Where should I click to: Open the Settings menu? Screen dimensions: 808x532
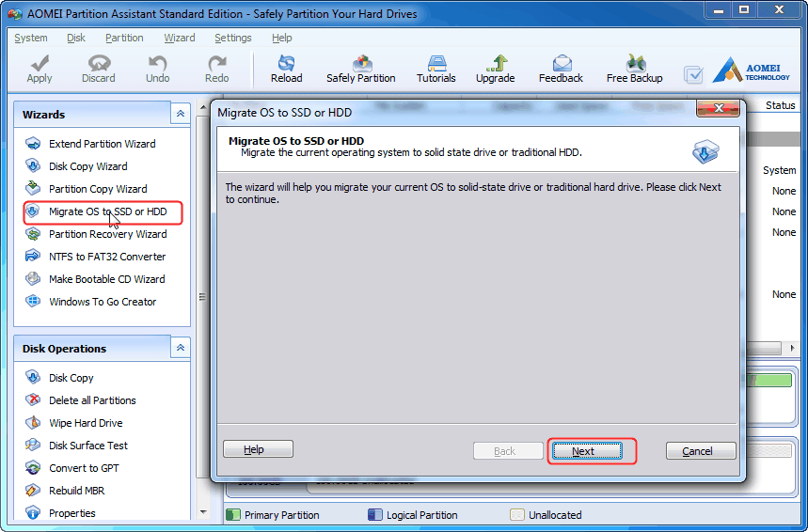[233, 38]
